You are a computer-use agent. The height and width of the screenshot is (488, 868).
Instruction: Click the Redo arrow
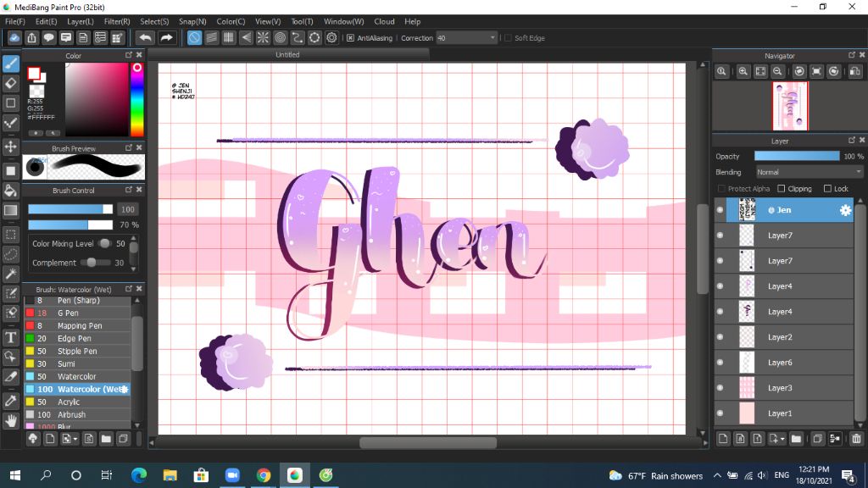coord(166,37)
